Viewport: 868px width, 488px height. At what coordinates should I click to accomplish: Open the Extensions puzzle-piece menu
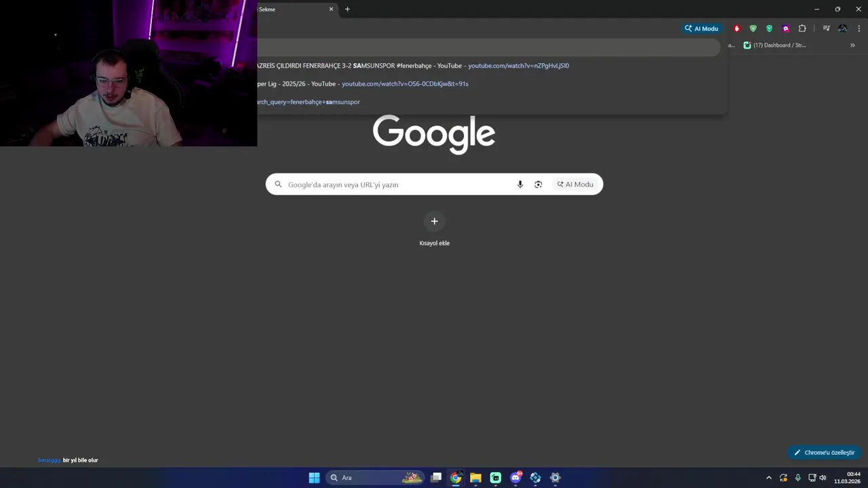(x=802, y=28)
